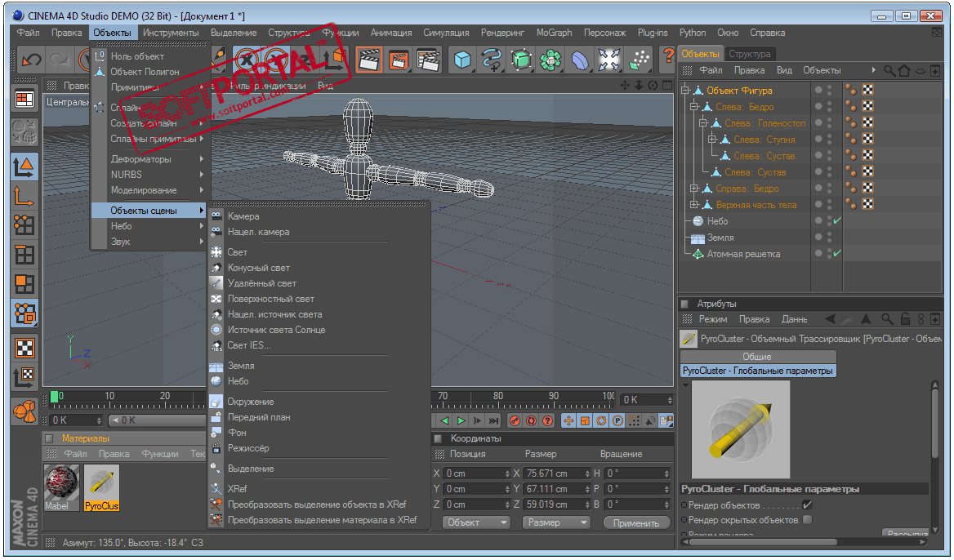Image resolution: width=954 pixels, height=560 pixels.
Task: Click the X axis lock icon
Action: pos(246,60)
